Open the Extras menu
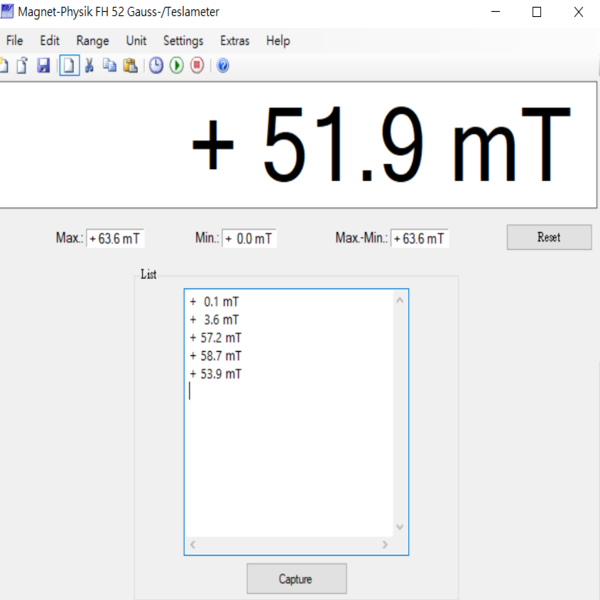This screenshot has height=600, width=600. coord(235,41)
